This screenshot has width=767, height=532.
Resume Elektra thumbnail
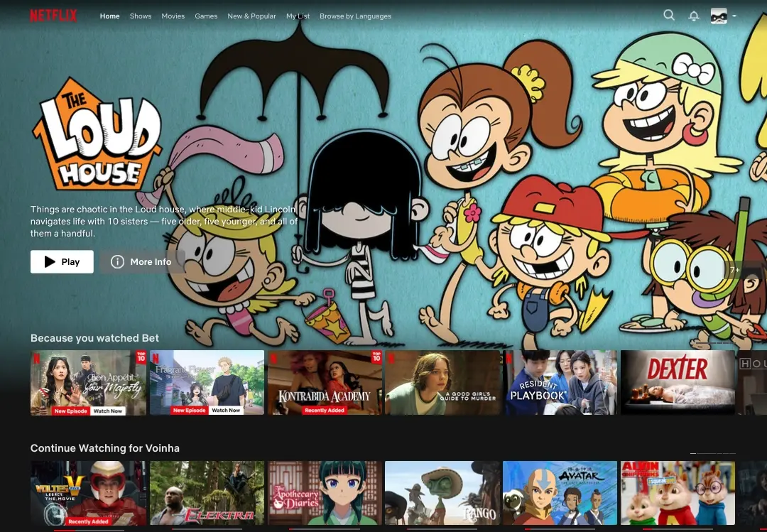(x=207, y=493)
